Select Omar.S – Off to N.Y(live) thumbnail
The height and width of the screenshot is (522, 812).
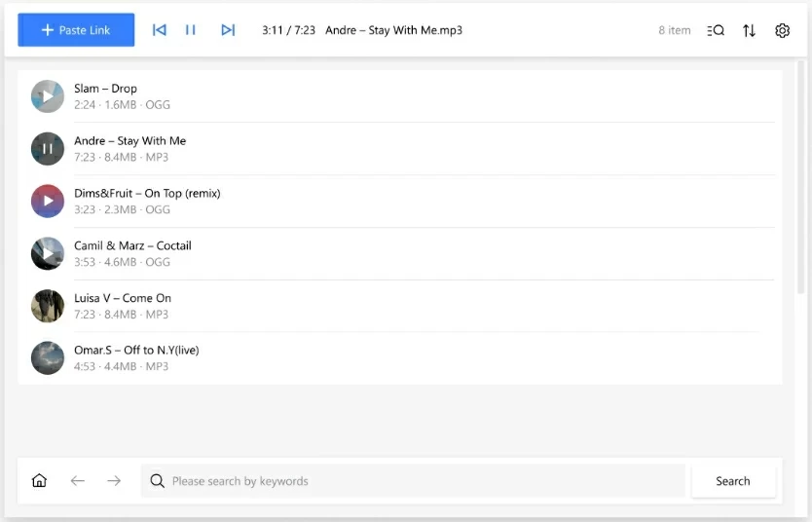(48, 357)
